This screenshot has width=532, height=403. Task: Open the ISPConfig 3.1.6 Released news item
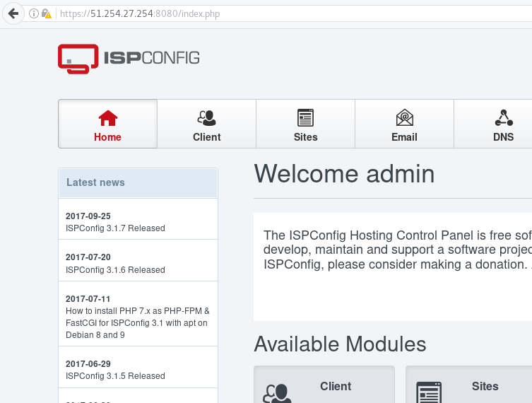tap(115, 270)
